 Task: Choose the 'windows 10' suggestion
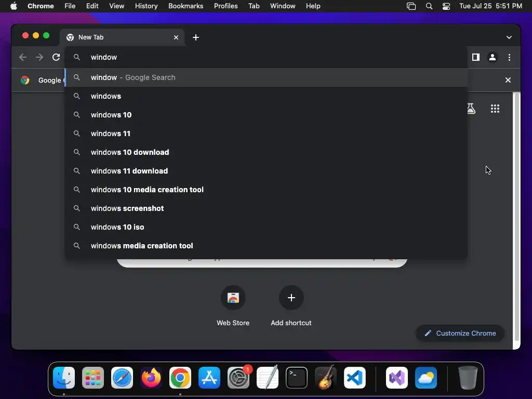point(266,115)
